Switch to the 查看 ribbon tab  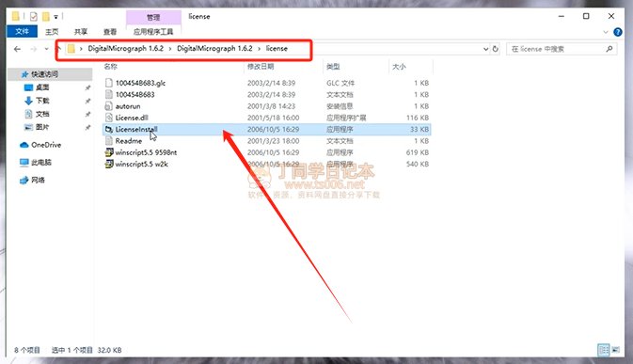click(x=110, y=31)
